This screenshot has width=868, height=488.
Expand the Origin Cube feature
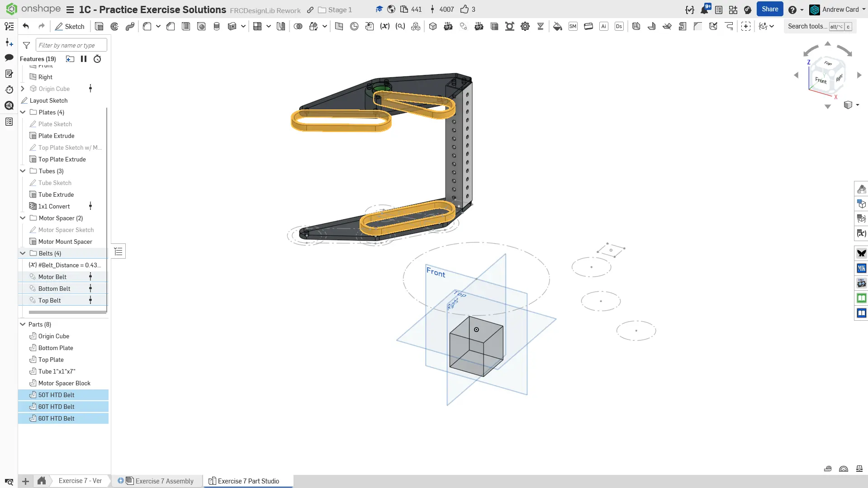[x=23, y=89]
